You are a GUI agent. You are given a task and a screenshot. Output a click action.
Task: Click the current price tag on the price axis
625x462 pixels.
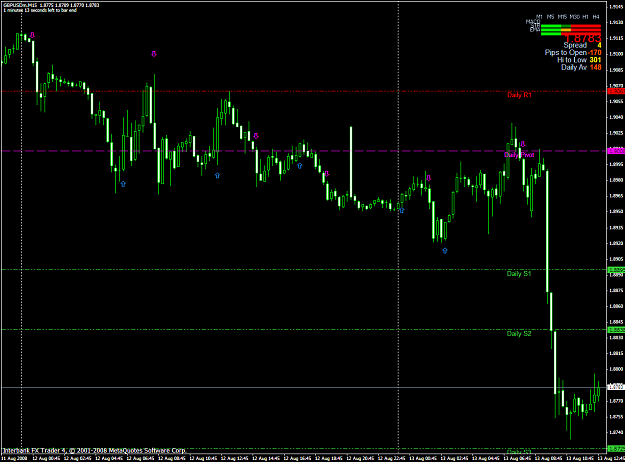(x=616, y=387)
